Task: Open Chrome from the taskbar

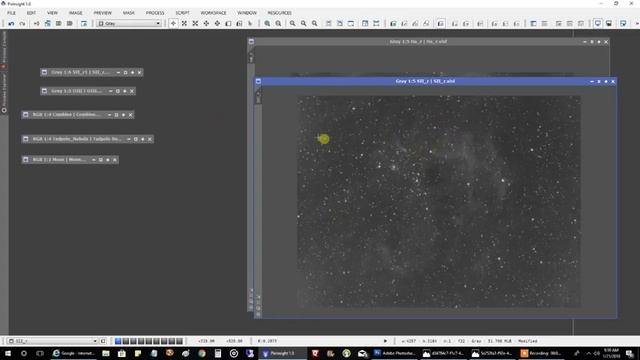Action: 202,353
